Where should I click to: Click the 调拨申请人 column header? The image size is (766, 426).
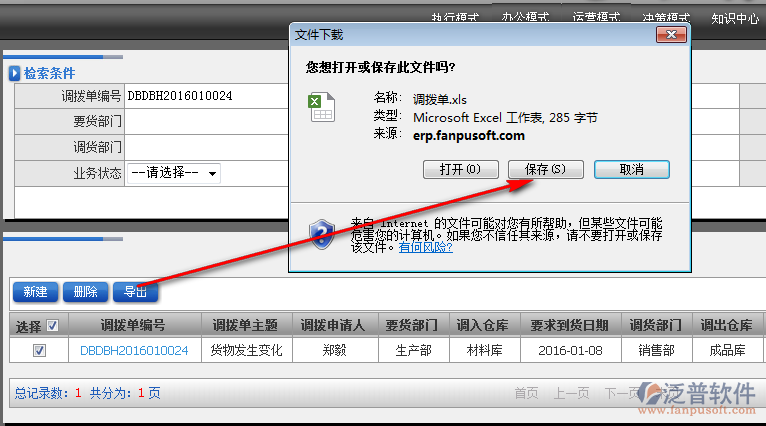click(335, 325)
